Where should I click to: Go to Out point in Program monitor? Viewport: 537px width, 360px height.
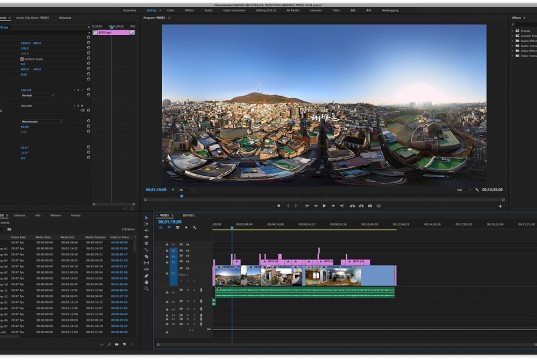[342, 206]
